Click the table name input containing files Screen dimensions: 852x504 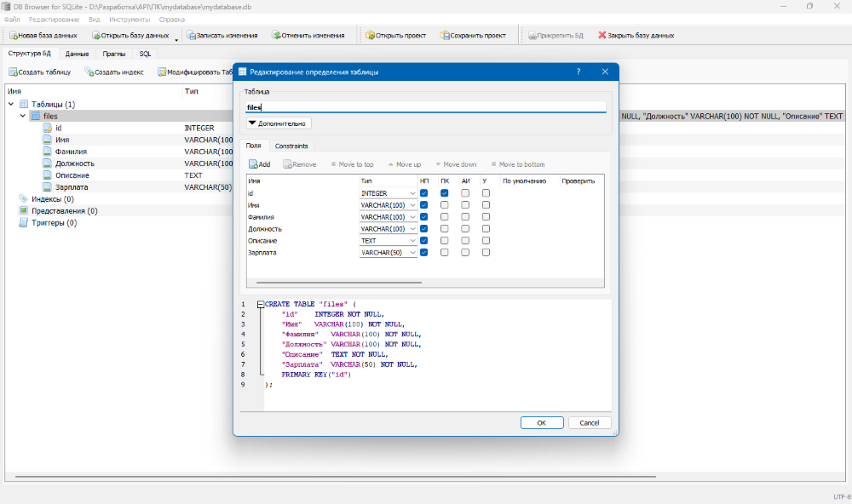[x=426, y=107]
